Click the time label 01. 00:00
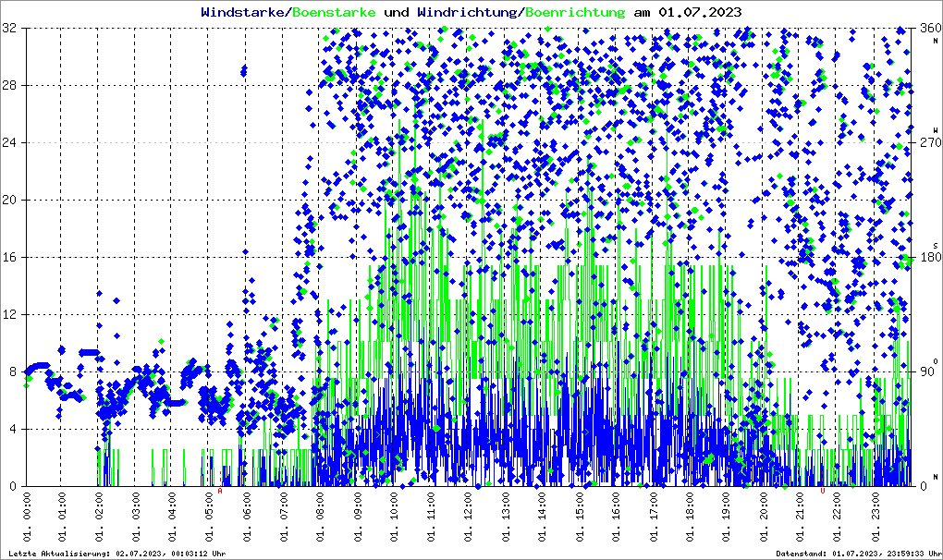This screenshot has width=943, height=560. [x=27, y=517]
